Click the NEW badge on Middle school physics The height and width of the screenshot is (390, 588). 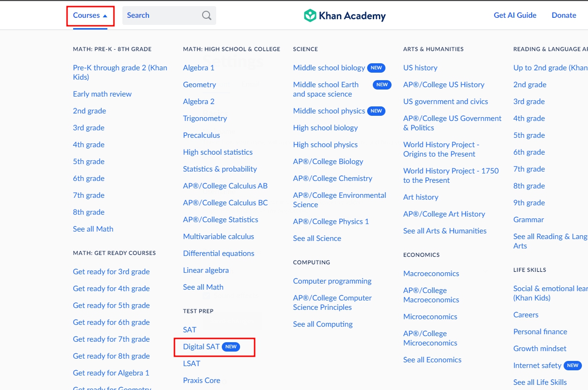[x=377, y=111]
